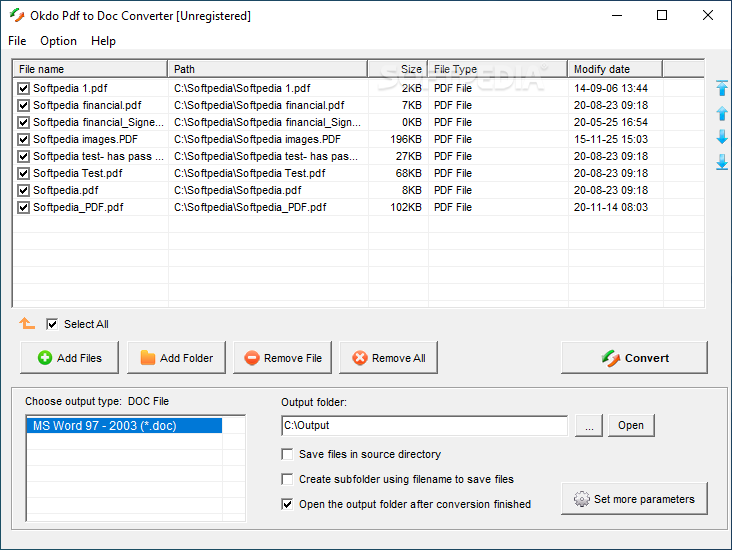Toggle the Softpedia_PDF.pdf checkbox

23,207
